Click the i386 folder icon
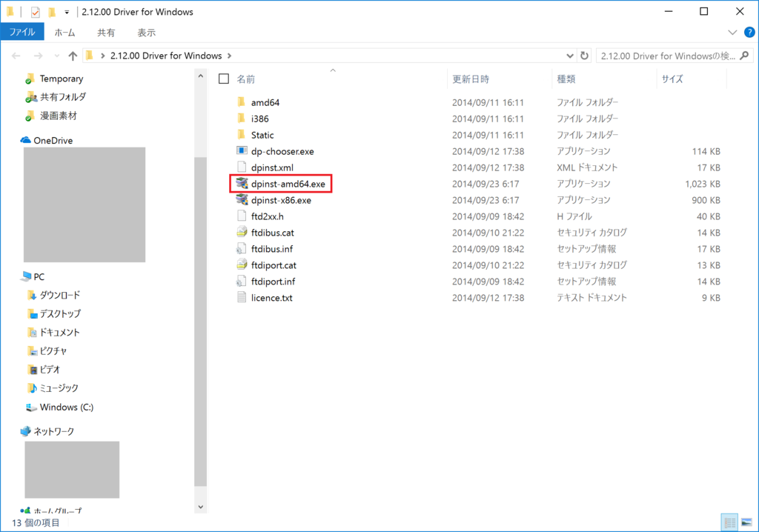Image resolution: width=759 pixels, height=532 pixels. pyautogui.click(x=242, y=119)
